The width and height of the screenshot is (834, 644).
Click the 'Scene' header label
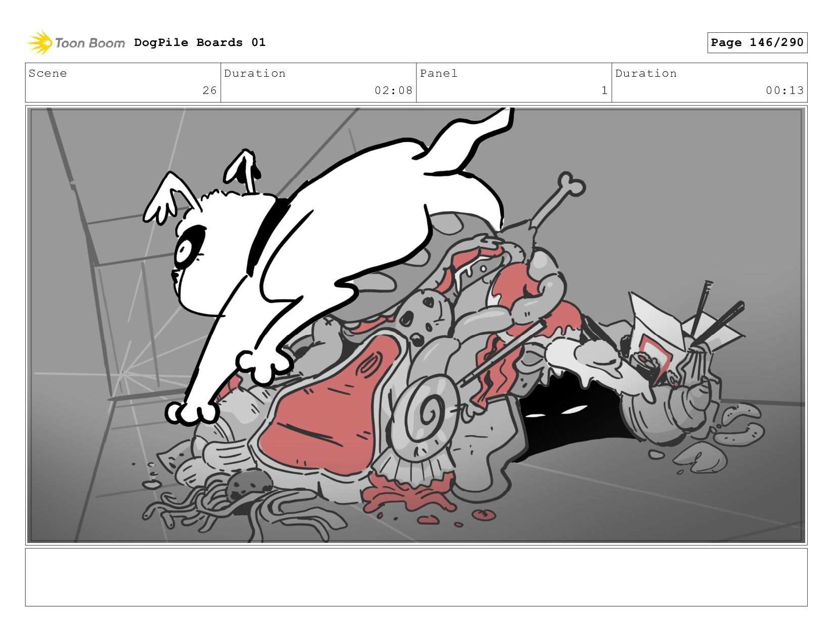coord(48,73)
